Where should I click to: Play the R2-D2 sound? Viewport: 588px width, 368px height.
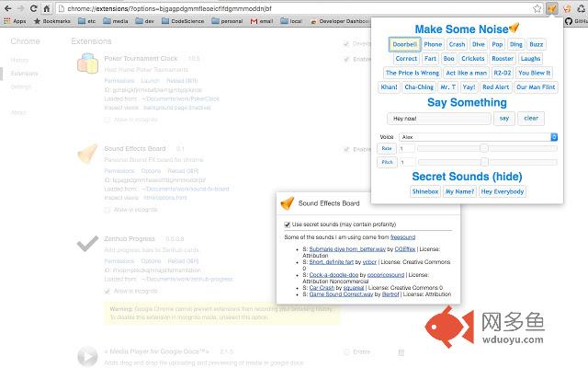click(503, 73)
